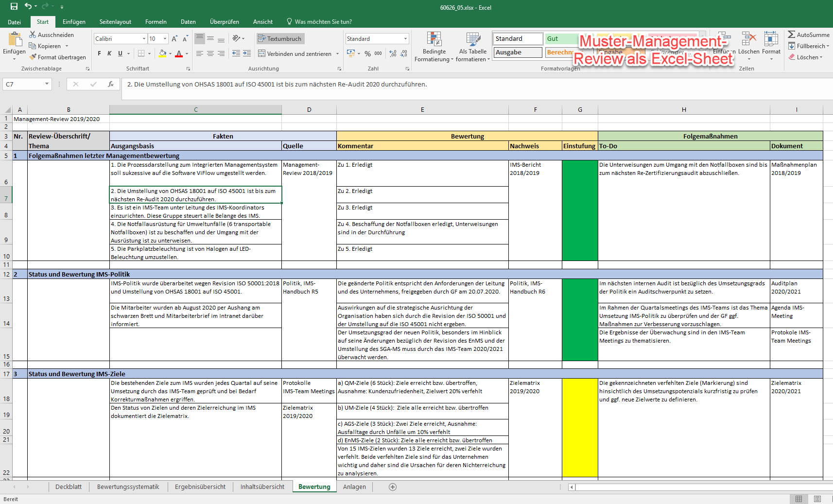Click the insert function fx icon
The width and height of the screenshot is (833, 504).
pos(111,84)
